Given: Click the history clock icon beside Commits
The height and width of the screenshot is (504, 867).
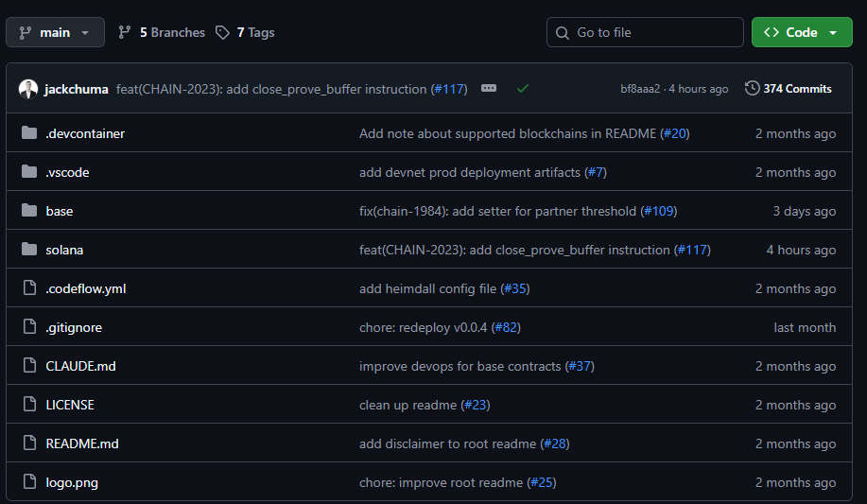Looking at the screenshot, I should [752, 89].
